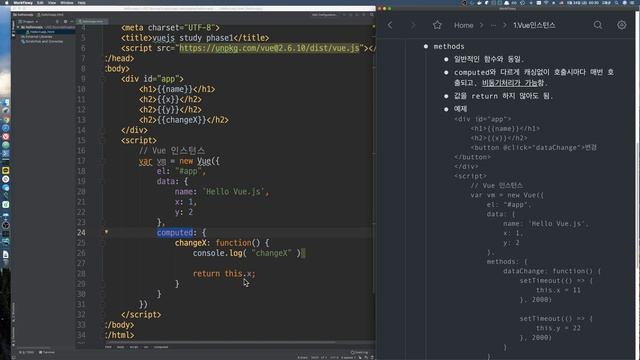Screen dimensions: 640x360
Task: Expand External Libraries in the project tree
Action: 39,37
